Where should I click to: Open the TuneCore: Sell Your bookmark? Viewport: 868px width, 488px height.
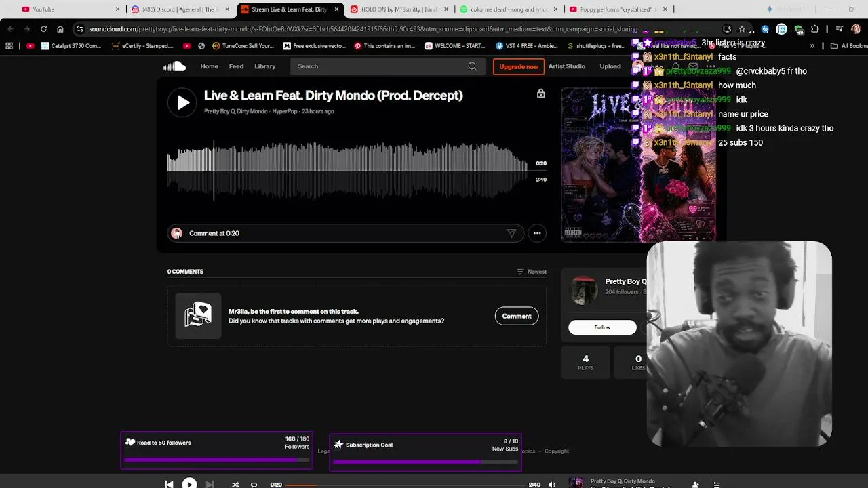tap(243, 46)
